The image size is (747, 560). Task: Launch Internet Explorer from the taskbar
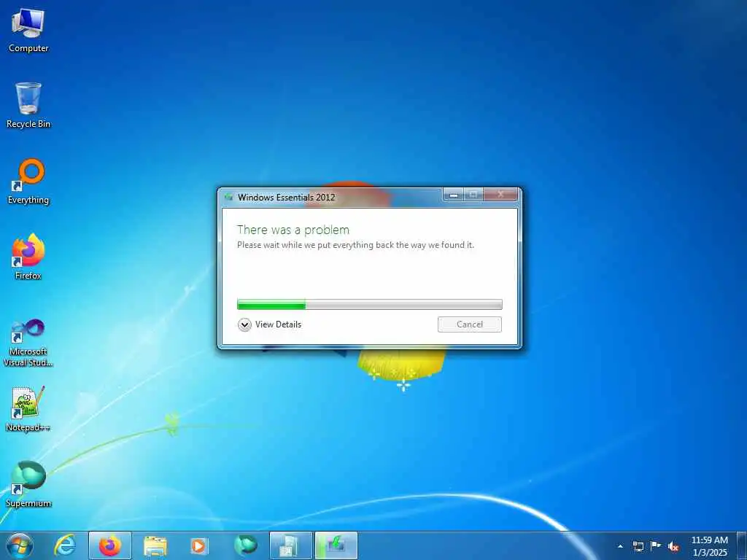point(65,545)
